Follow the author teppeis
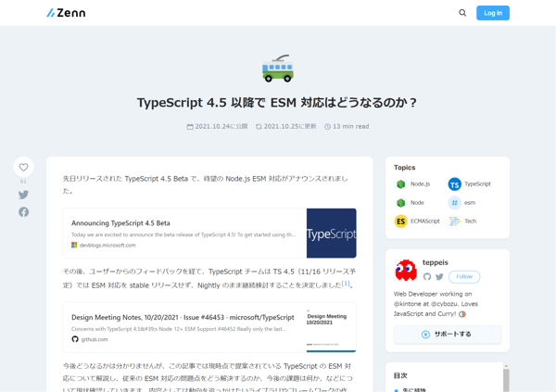 (x=464, y=277)
